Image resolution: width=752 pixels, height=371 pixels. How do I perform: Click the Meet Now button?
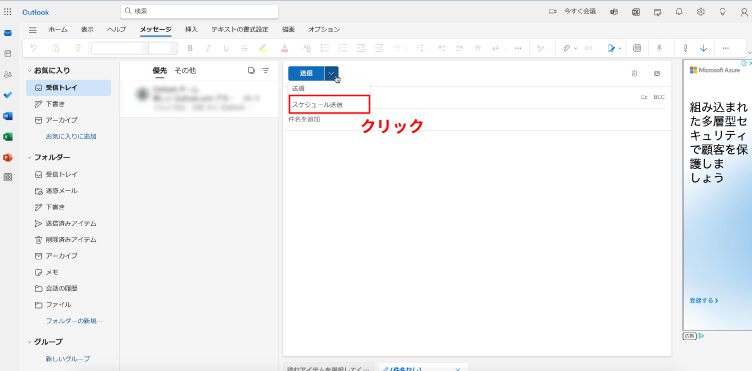[x=573, y=12]
